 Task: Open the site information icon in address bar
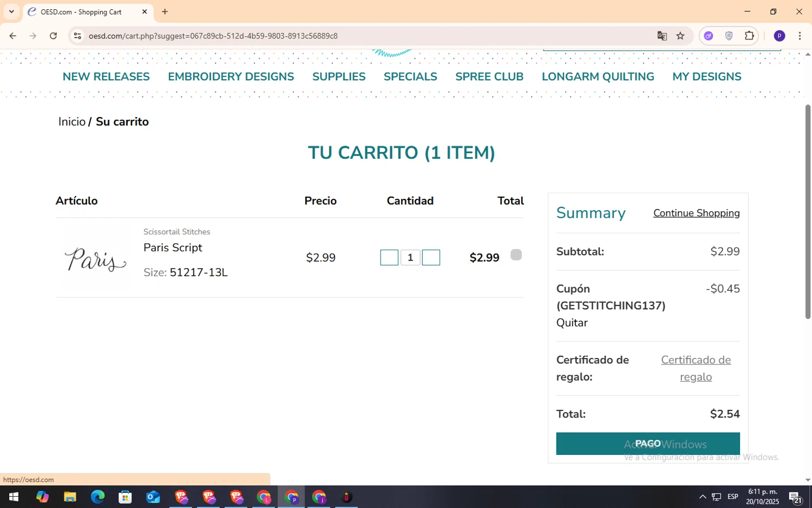[x=77, y=36]
